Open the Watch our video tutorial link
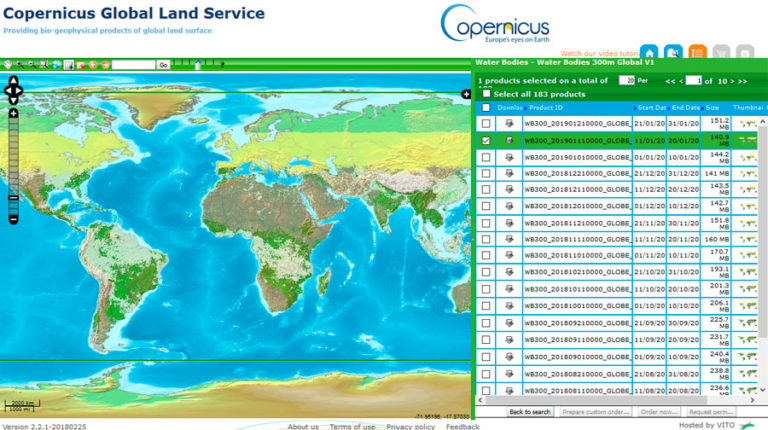The width and height of the screenshot is (768, 430). [x=600, y=53]
